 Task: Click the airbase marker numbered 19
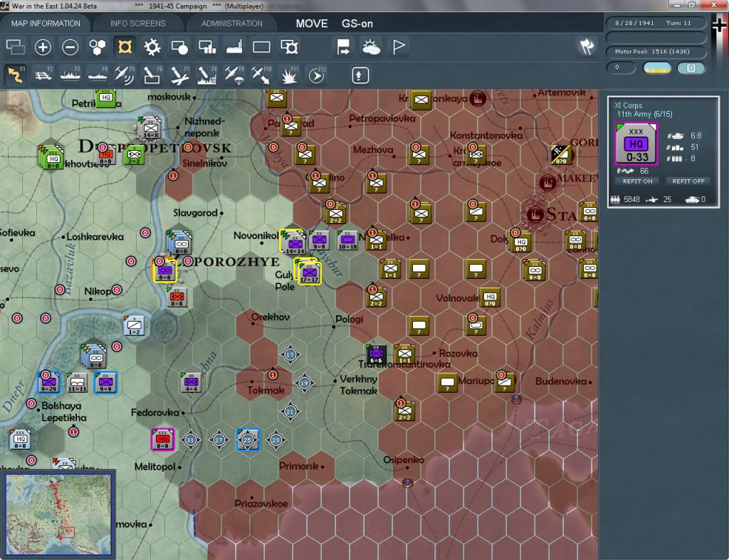pyautogui.click(x=304, y=383)
